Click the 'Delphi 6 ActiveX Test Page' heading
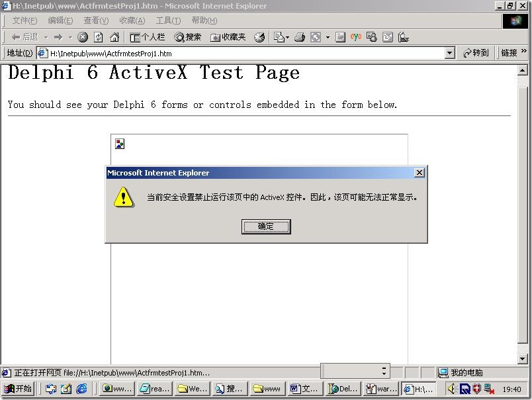This screenshot has width=532, height=400. (x=154, y=72)
